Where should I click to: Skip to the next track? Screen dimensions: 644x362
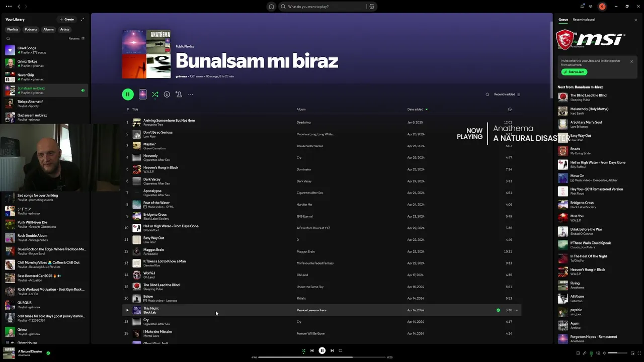point(332,351)
